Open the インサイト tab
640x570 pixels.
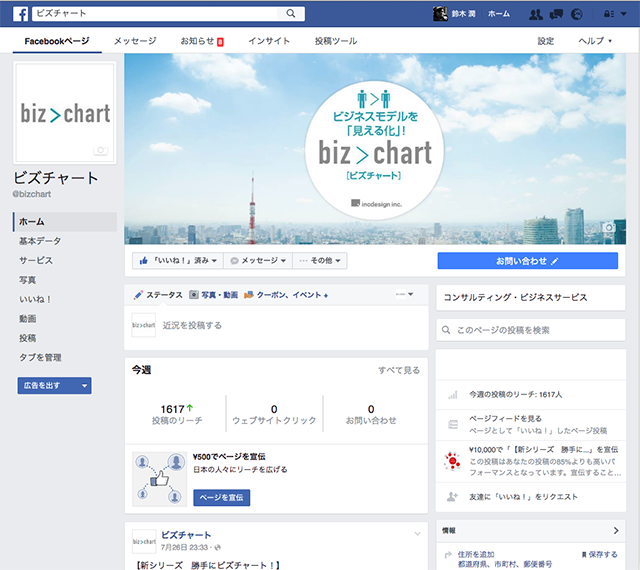pyautogui.click(x=269, y=41)
